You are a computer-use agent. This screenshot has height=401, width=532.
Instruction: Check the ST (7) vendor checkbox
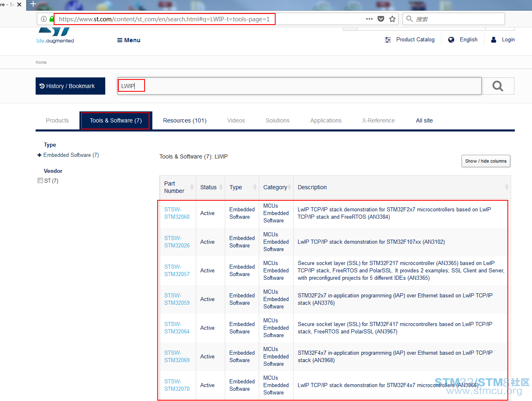click(40, 181)
